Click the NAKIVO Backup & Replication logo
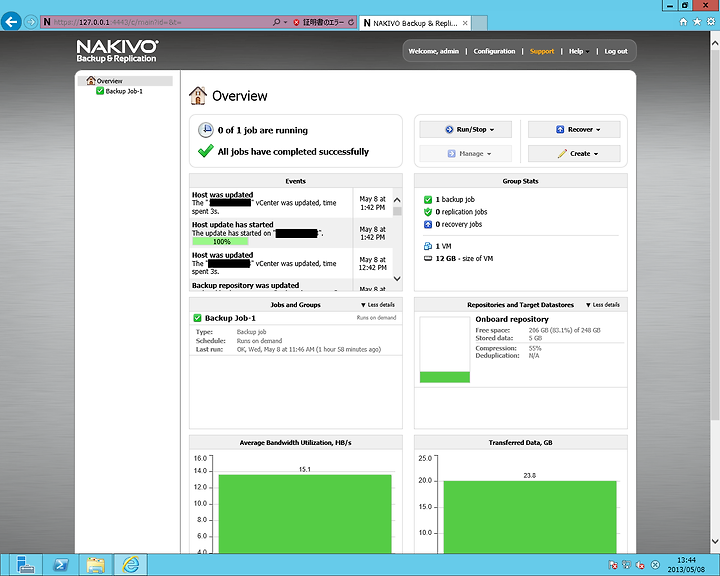Image resolution: width=720 pixels, height=576 pixels. 117,51
